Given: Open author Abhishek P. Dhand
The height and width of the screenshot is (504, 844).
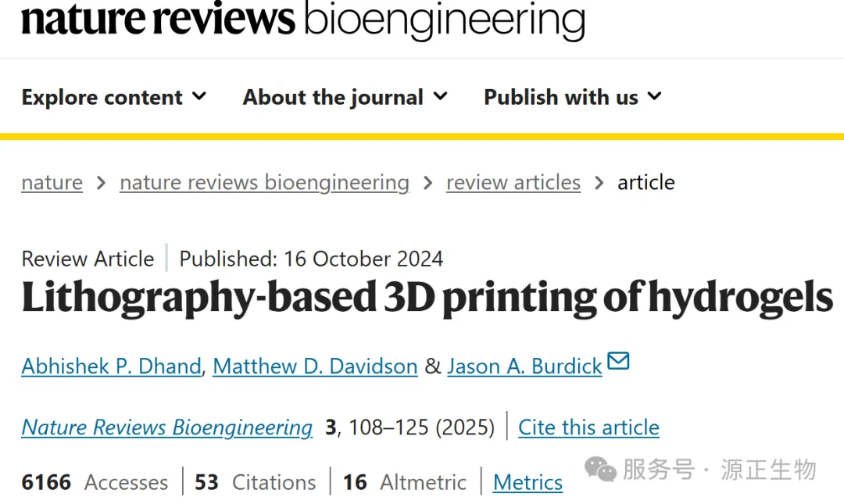Looking at the screenshot, I should tap(111, 366).
